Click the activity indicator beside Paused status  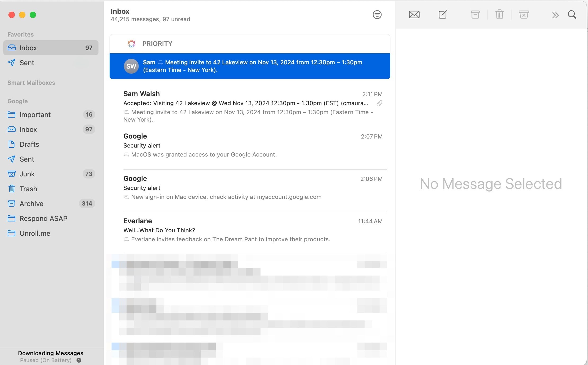pos(79,360)
